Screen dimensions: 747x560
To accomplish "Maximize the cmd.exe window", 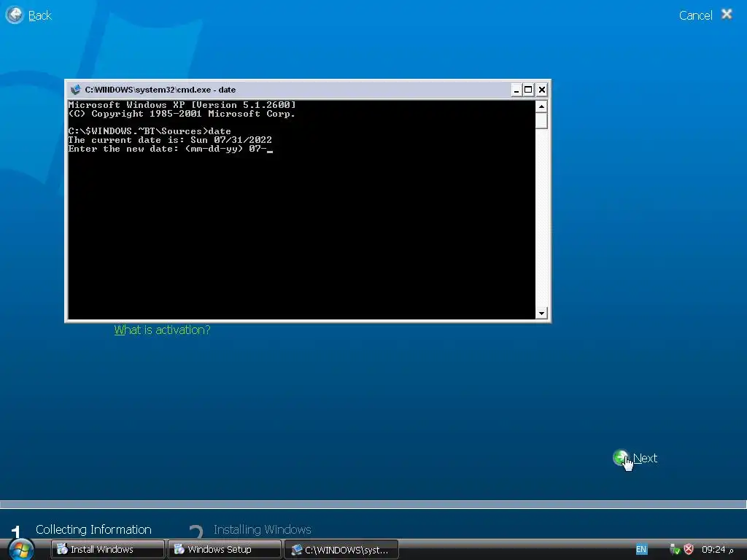I will (528, 90).
